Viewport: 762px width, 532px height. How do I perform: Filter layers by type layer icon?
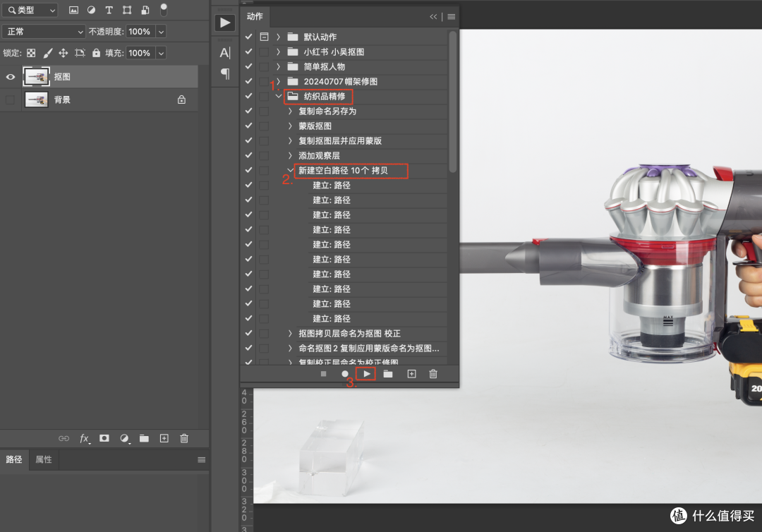click(109, 10)
